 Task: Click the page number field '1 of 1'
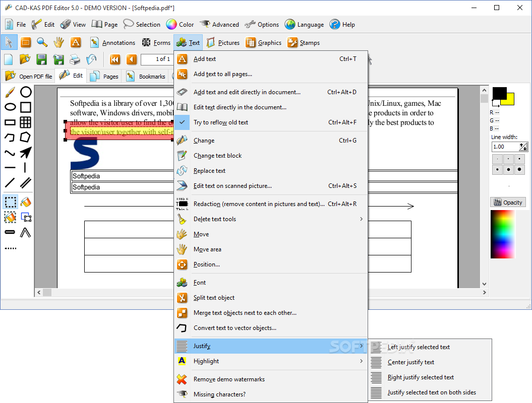(x=157, y=59)
